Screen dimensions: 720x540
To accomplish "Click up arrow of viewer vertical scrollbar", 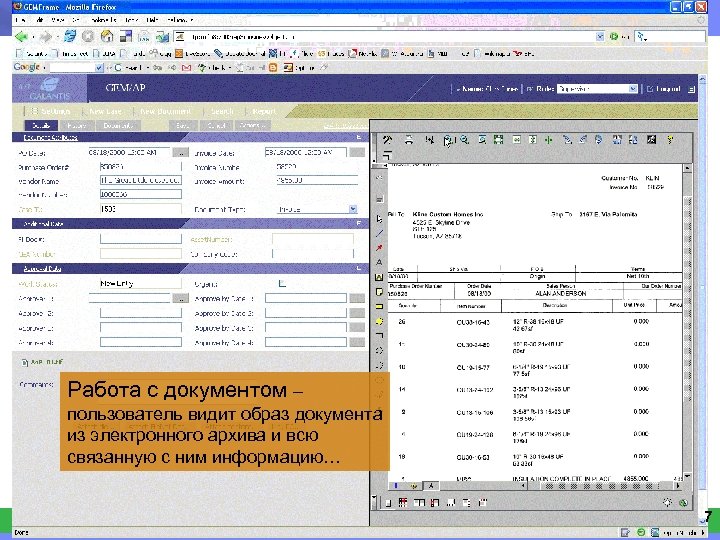I will [x=687, y=168].
